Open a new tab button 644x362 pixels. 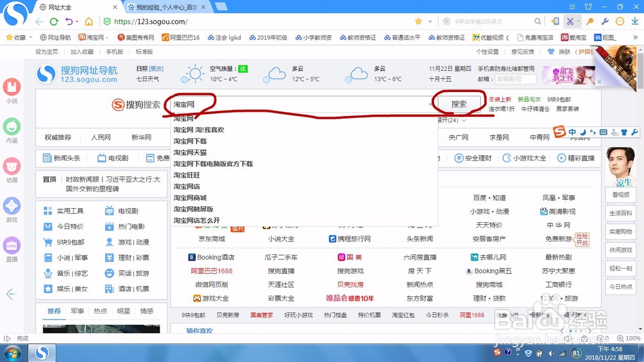coord(221,6)
